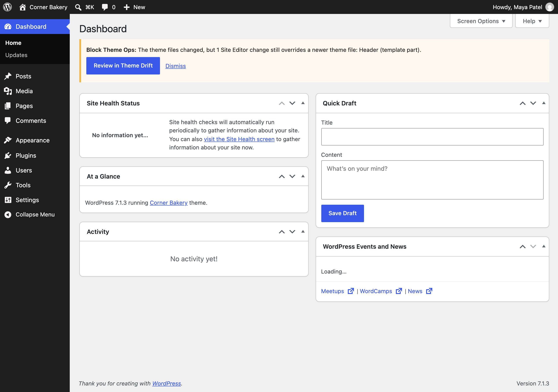Click the What's on your mind content box
The image size is (558, 392).
click(x=432, y=180)
